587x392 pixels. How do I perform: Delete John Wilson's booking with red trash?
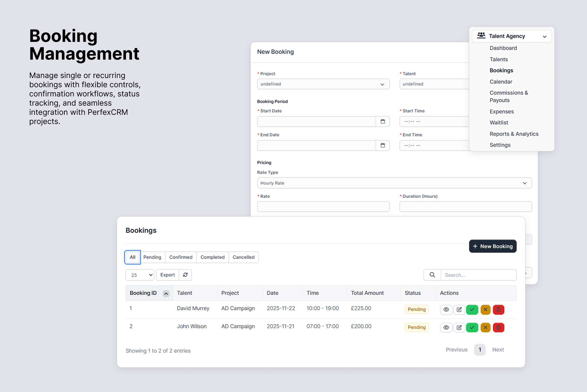[498, 328]
